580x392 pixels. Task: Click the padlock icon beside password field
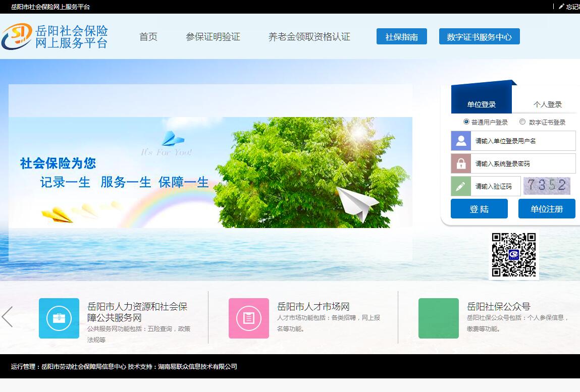point(461,163)
